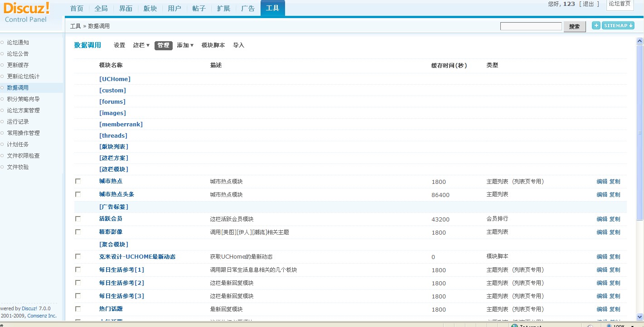Click the scrollbar down arrow
Viewport: 644px width, 327px height.
pos(639,317)
